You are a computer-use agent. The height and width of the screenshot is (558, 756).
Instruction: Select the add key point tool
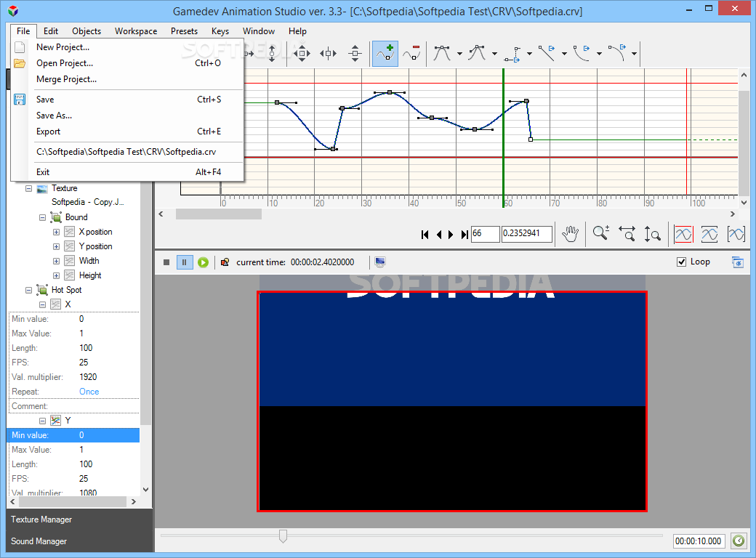point(385,54)
